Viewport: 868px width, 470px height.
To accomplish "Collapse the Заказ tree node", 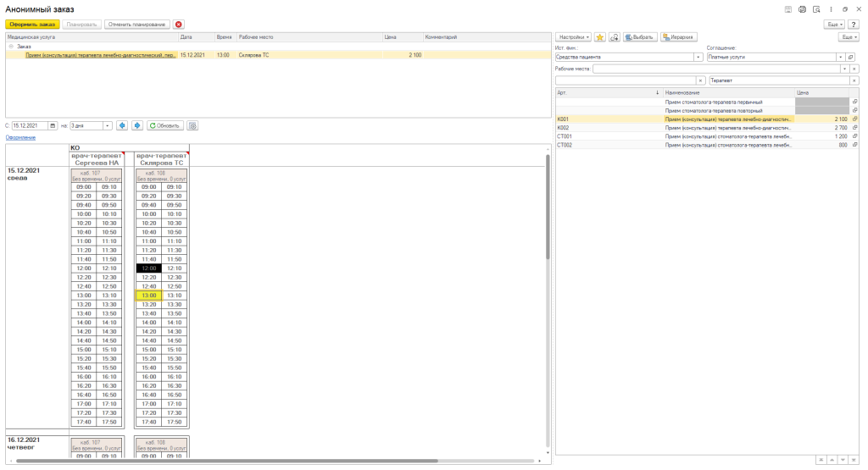I will coord(11,47).
